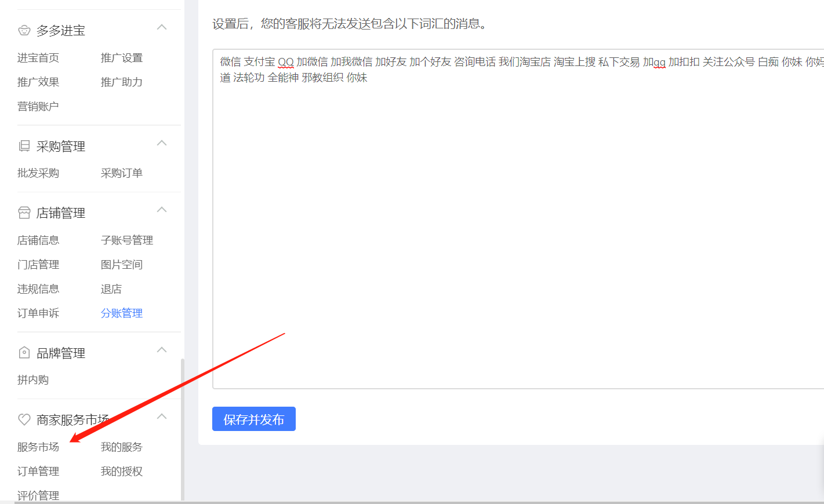The width and height of the screenshot is (824, 504).
Task: Click inside the blocked words text area
Action: point(518,219)
